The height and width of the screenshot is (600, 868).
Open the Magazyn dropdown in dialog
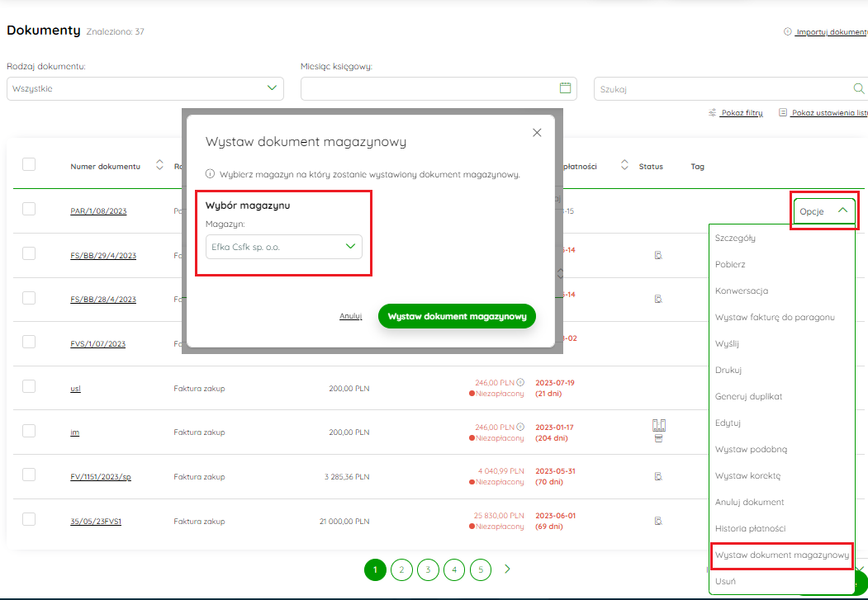pyautogui.click(x=284, y=247)
